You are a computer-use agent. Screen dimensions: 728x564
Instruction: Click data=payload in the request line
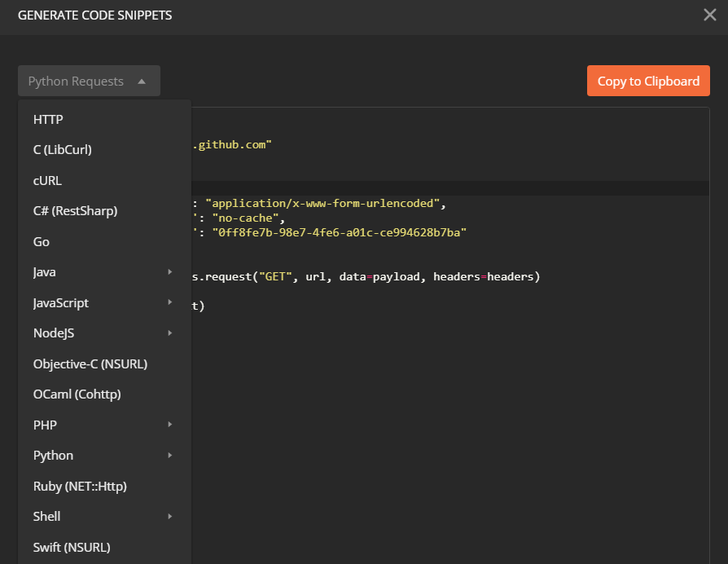point(379,277)
